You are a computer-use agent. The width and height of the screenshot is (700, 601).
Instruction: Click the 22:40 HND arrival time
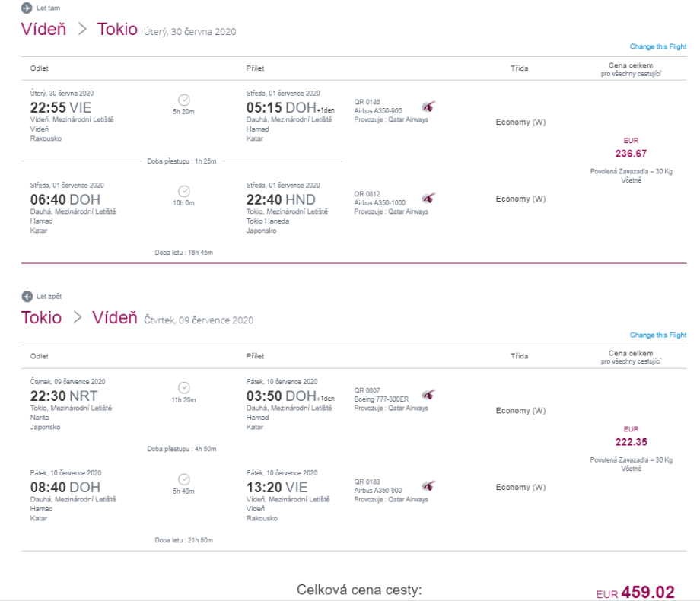coord(281,199)
